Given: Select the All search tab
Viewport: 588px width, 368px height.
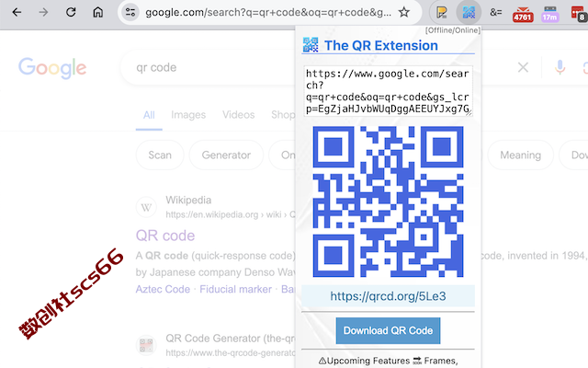Looking at the screenshot, I should (x=149, y=115).
